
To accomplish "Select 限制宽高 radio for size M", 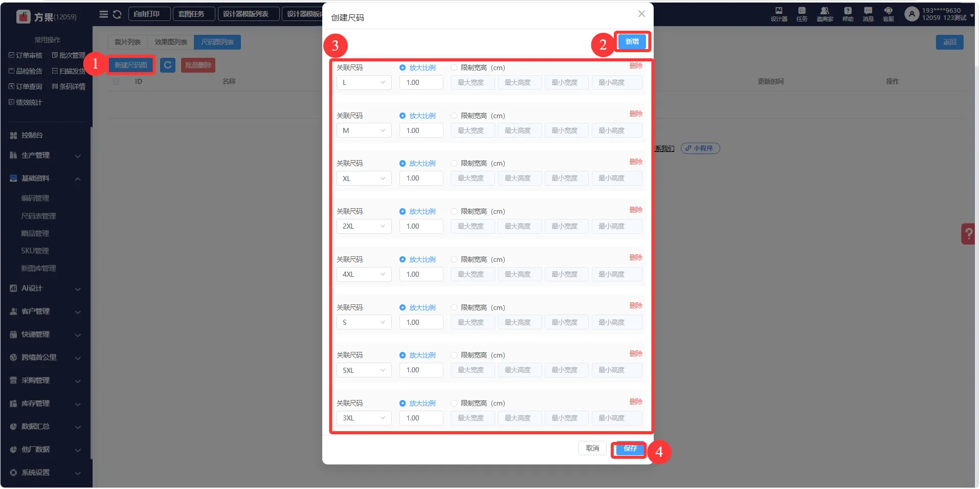I will click(x=454, y=116).
